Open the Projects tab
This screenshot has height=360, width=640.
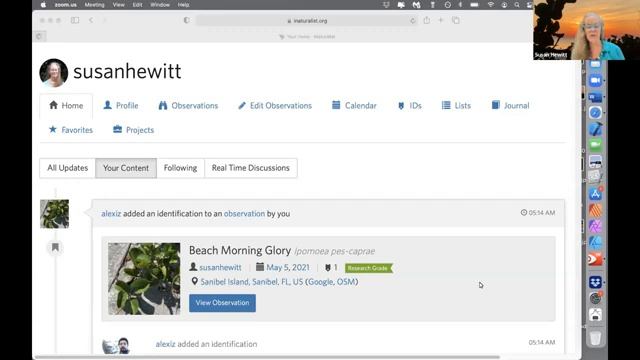(133, 130)
